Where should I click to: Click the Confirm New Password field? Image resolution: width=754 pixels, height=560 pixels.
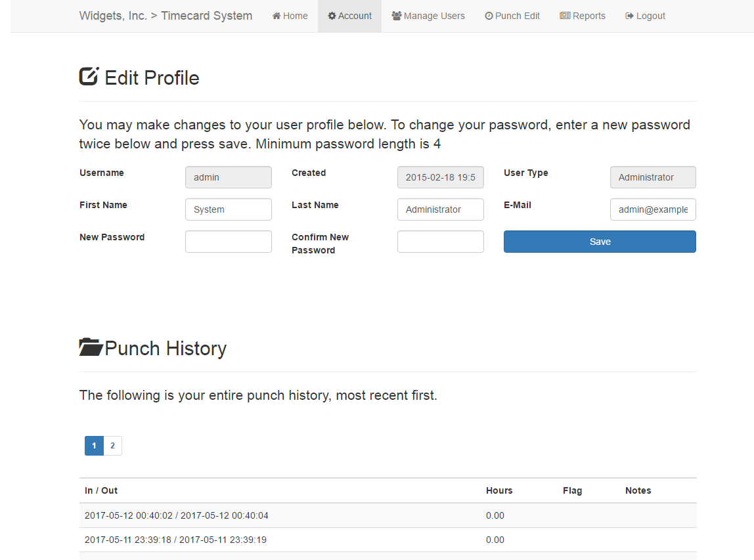point(440,242)
